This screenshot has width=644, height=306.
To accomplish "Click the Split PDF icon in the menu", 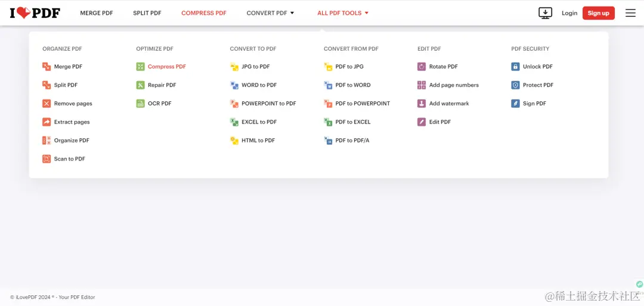I will pyautogui.click(x=47, y=85).
